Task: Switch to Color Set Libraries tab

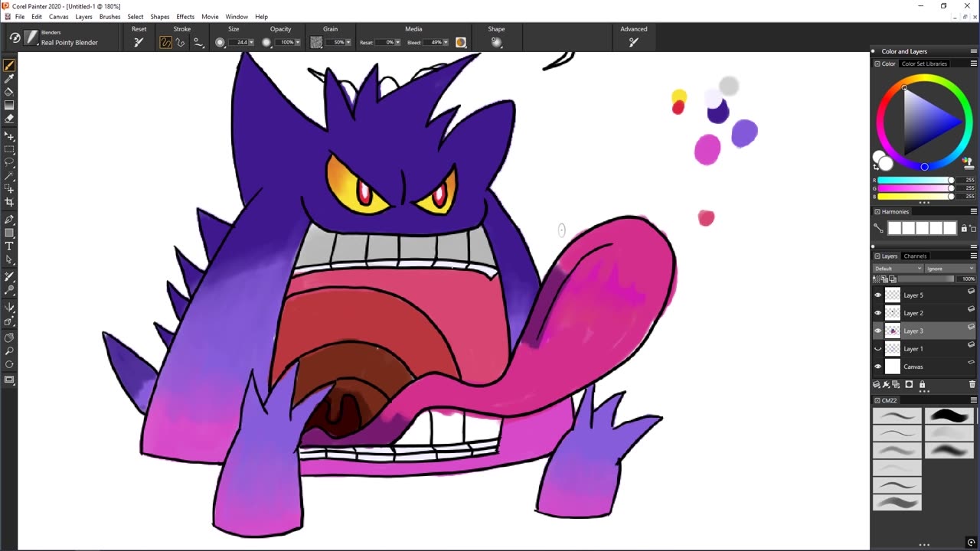Action: (x=924, y=64)
